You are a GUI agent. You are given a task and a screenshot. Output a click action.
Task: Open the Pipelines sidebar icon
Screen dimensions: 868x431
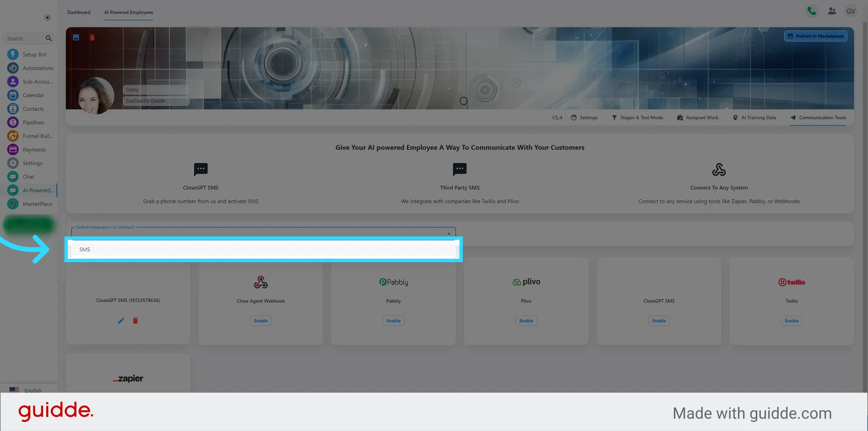click(13, 122)
